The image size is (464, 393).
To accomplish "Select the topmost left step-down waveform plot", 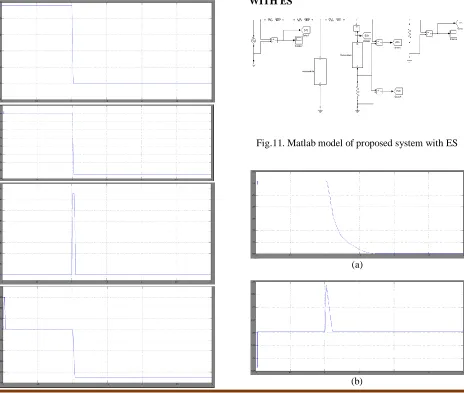I will (107, 51).
